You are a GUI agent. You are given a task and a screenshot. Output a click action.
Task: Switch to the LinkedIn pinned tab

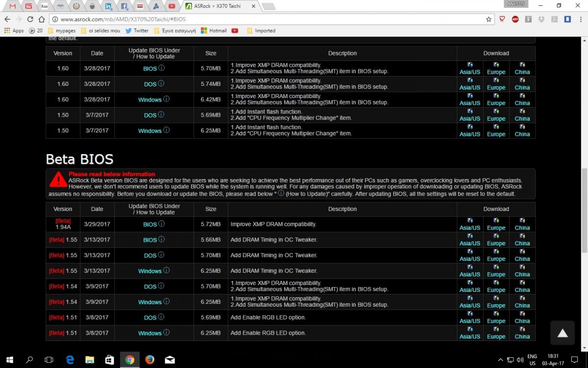[108, 6]
